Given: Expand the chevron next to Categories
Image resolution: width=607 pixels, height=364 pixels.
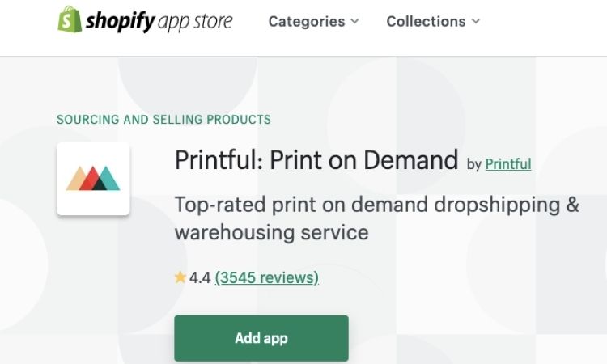Looking at the screenshot, I should pyautogui.click(x=354, y=22).
